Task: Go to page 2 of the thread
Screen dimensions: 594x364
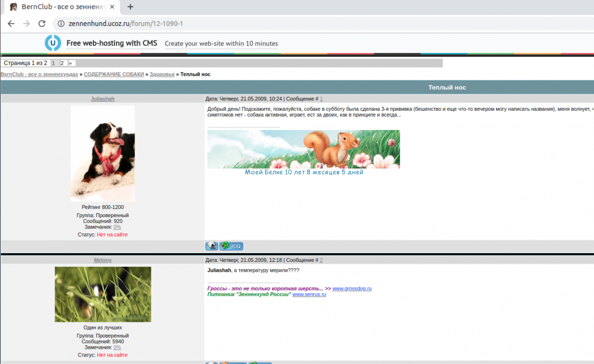Action: click(62, 63)
